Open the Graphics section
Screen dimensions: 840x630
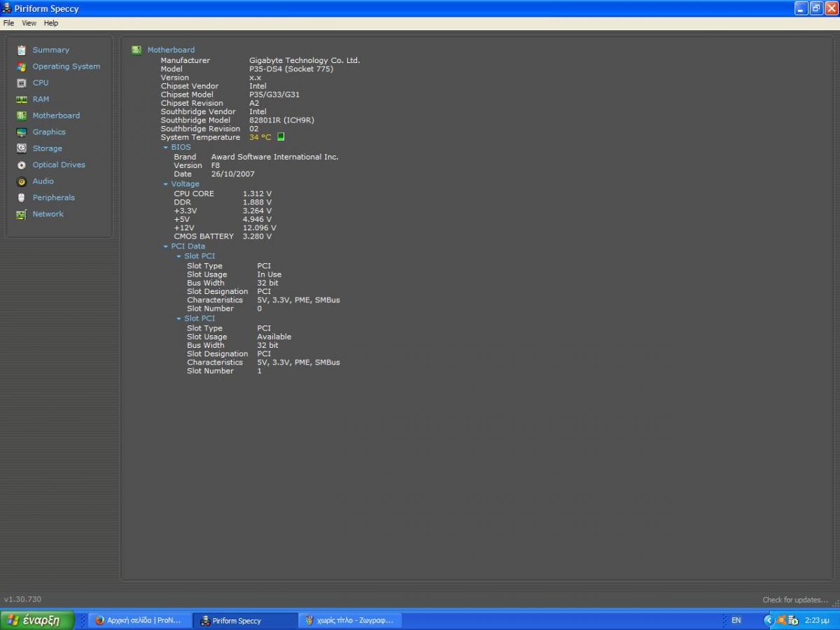coord(49,132)
